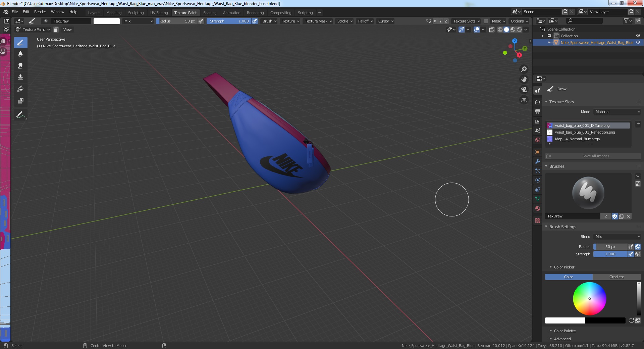
Task: Toggle strength pressure sensitivity in header
Action: click(x=255, y=21)
